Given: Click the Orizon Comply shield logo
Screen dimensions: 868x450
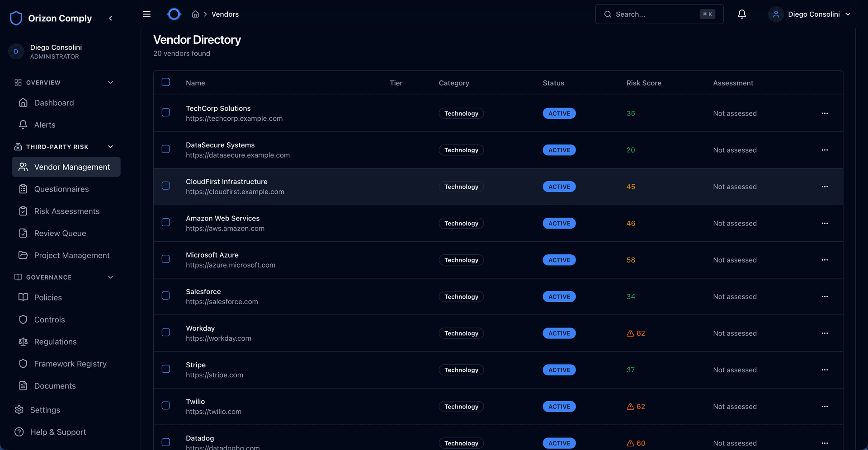Looking at the screenshot, I should pyautogui.click(x=16, y=18).
